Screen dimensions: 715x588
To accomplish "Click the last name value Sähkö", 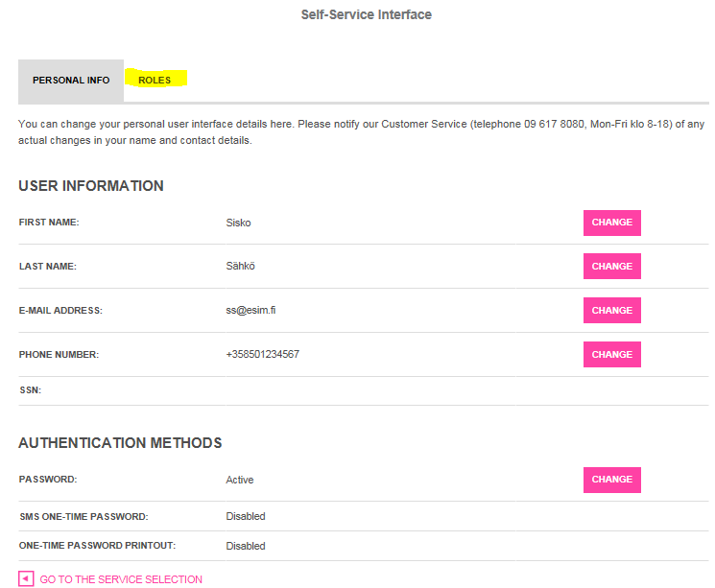I will (x=240, y=266).
